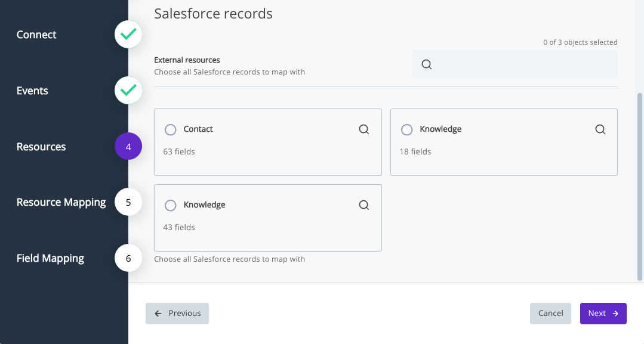
Task: Select the Knowledge radio with 18 fields
Action: (407, 129)
